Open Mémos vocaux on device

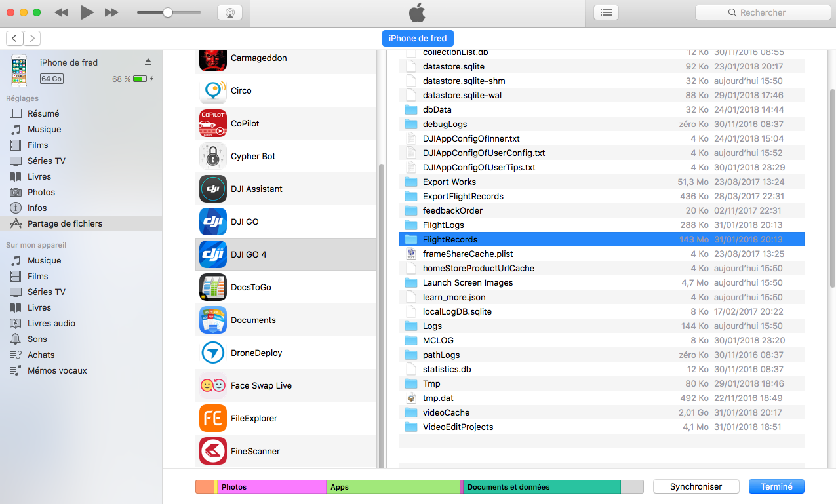coord(57,370)
